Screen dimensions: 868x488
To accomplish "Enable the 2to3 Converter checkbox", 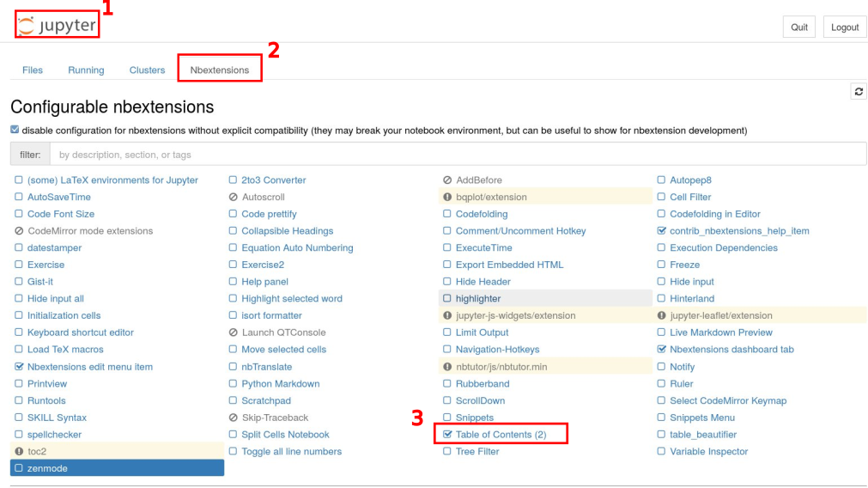I will (x=233, y=180).
